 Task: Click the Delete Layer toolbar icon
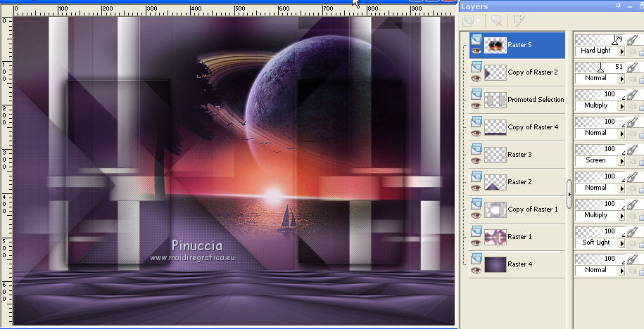[497, 21]
